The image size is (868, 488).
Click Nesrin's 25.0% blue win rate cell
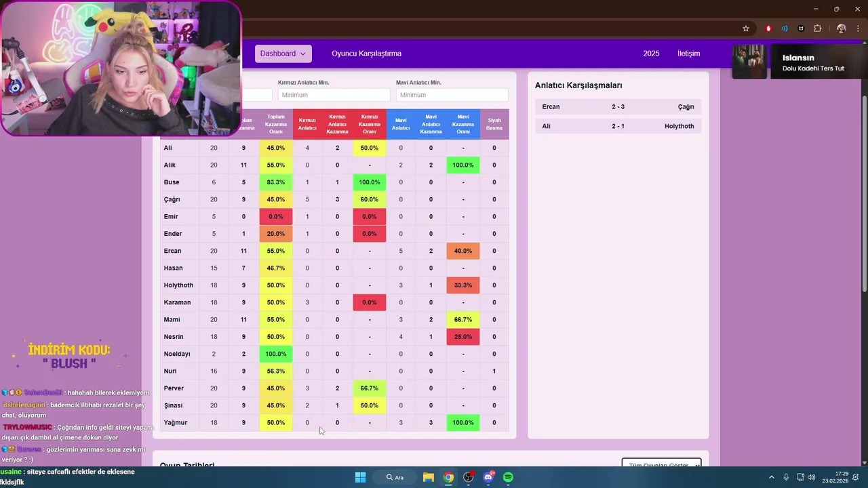pyautogui.click(x=463, y=337)
